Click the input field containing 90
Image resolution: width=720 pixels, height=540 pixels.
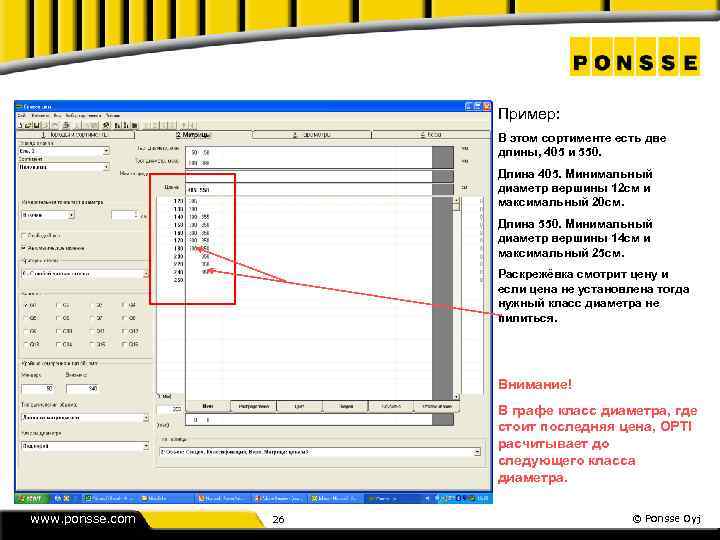pyautogui.click(x=38, y=388)
